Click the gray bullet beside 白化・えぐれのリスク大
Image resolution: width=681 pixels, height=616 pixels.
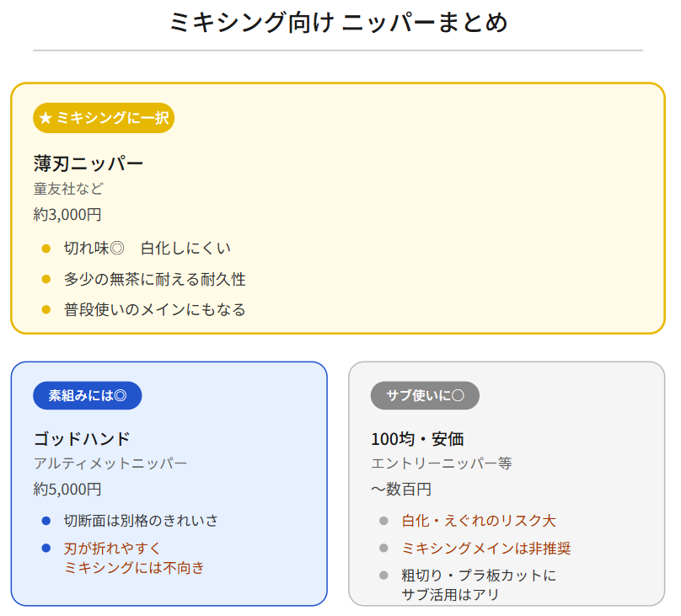point(384,521)
